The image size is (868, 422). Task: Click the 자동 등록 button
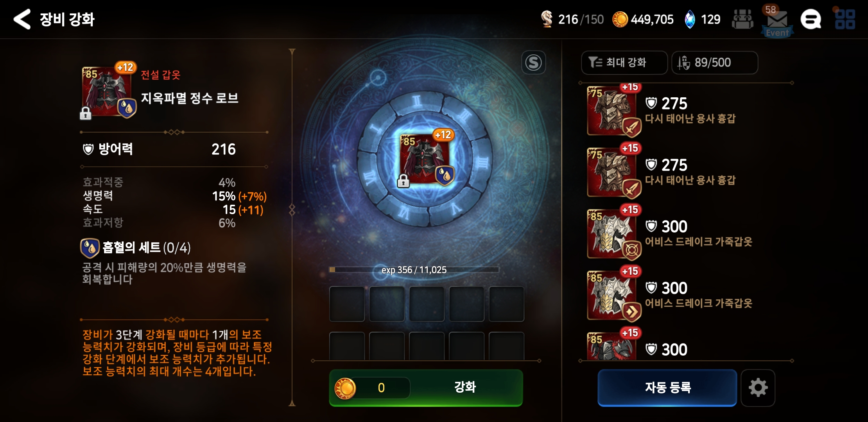click(x=667, y=388)
